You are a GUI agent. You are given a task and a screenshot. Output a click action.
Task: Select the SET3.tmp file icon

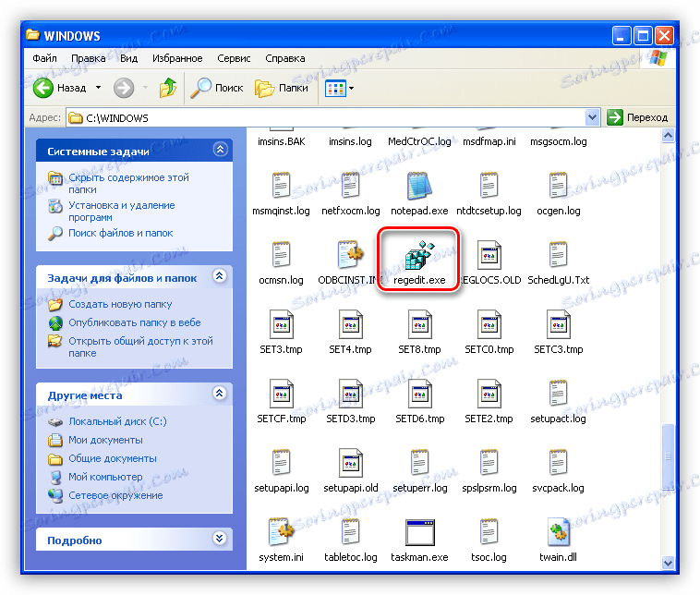pos(282,324)
